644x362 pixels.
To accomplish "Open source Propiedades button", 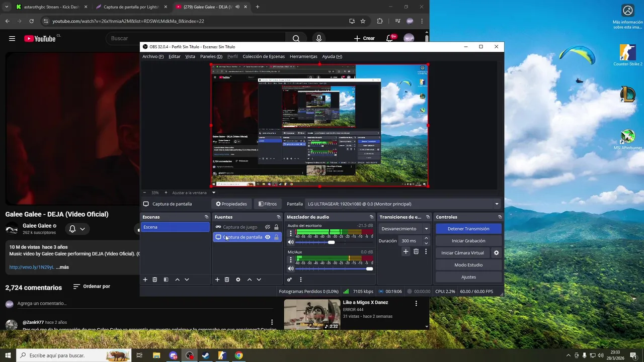I will pos(231,204).
